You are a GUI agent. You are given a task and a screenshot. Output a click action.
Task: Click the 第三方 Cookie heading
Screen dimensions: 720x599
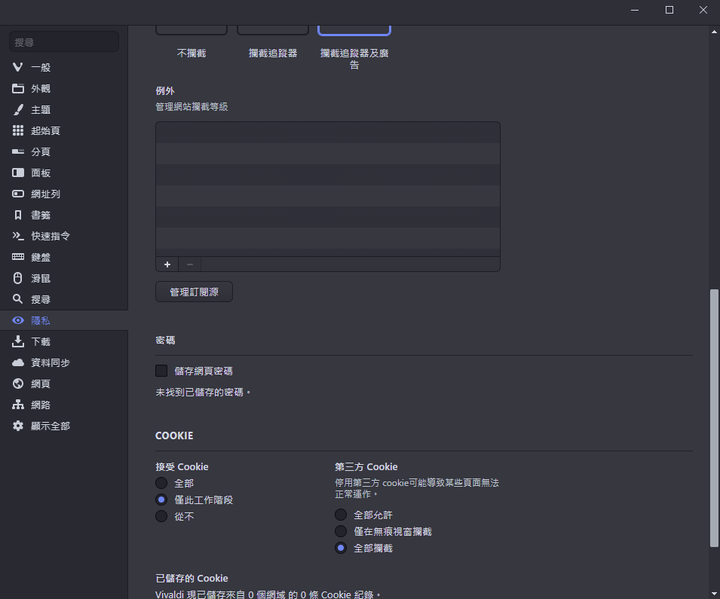pyautogui.click(x=366, y=467)
